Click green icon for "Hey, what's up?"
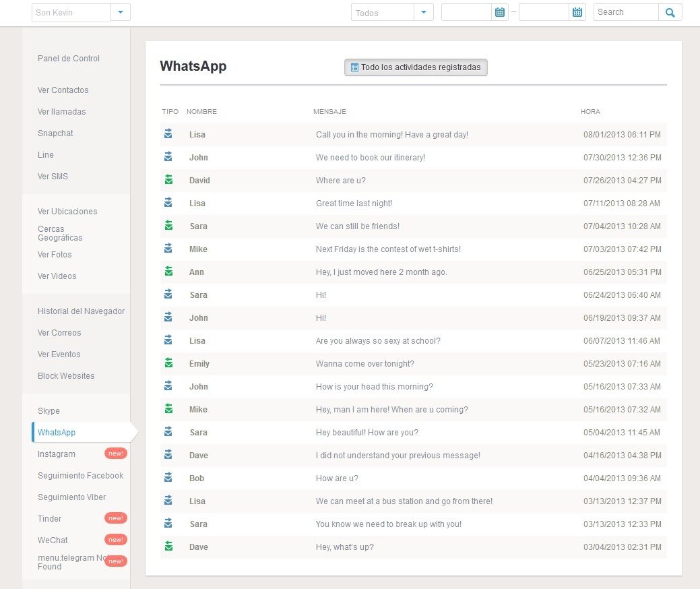The width and height of the screenshot is (700, 589). pyautogui.click(x=168, y=546)
